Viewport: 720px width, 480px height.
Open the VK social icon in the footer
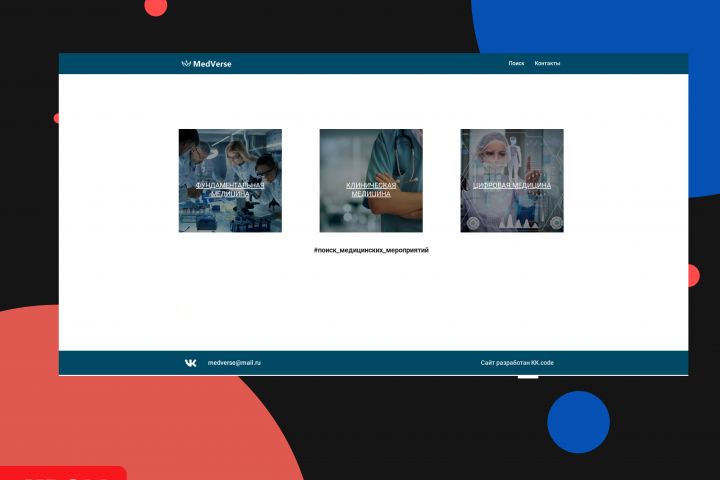click(191, 363)
